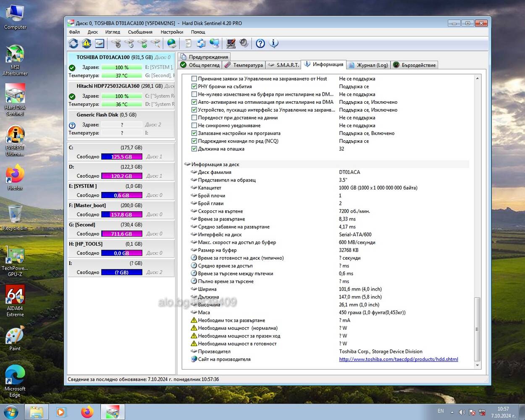Open the clock and date in taskbar
The height and width of the screenshot is (420, 525).
pyautogui.click(x=503, y=412)
